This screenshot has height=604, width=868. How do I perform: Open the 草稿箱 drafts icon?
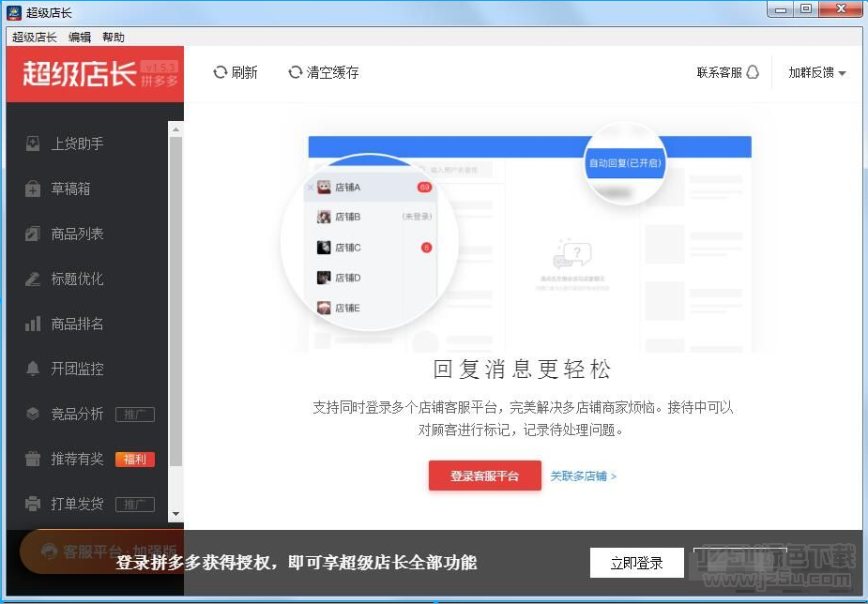pyautogui.click(x=33, y=189)
